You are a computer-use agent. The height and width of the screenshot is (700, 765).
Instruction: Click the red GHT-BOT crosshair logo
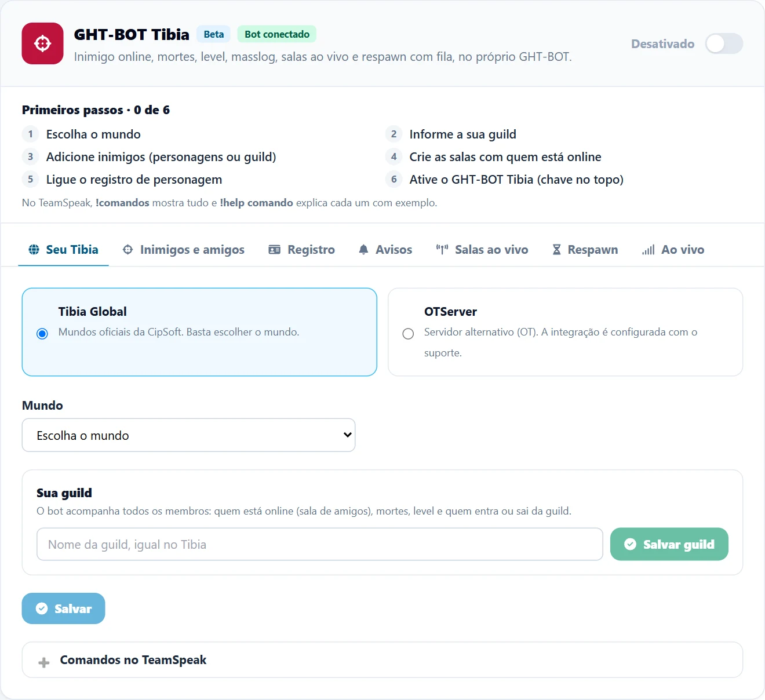pos(42,43)
